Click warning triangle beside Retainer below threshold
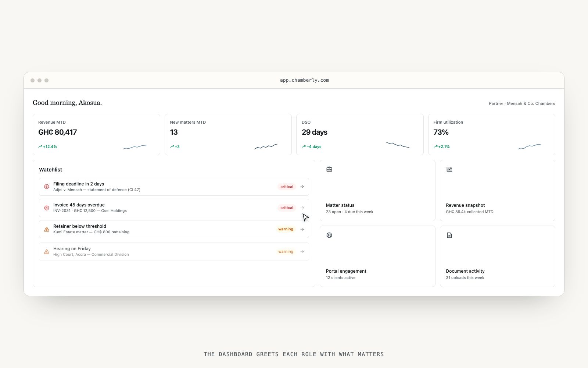The image size is (588, 368). (47, 229)
